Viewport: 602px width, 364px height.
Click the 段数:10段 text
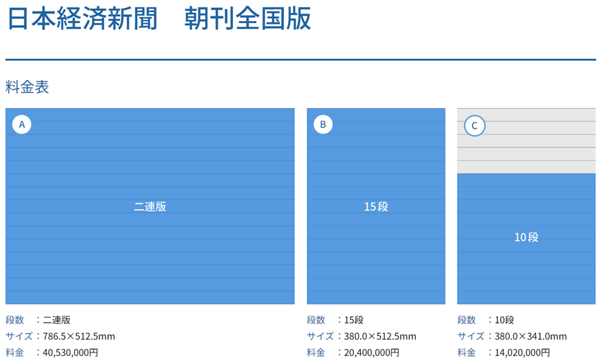click(486, 320)
